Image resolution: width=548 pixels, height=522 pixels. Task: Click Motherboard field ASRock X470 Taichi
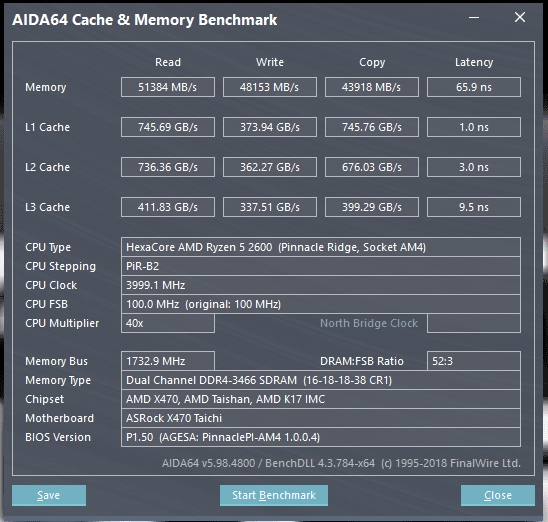point(321,418)
